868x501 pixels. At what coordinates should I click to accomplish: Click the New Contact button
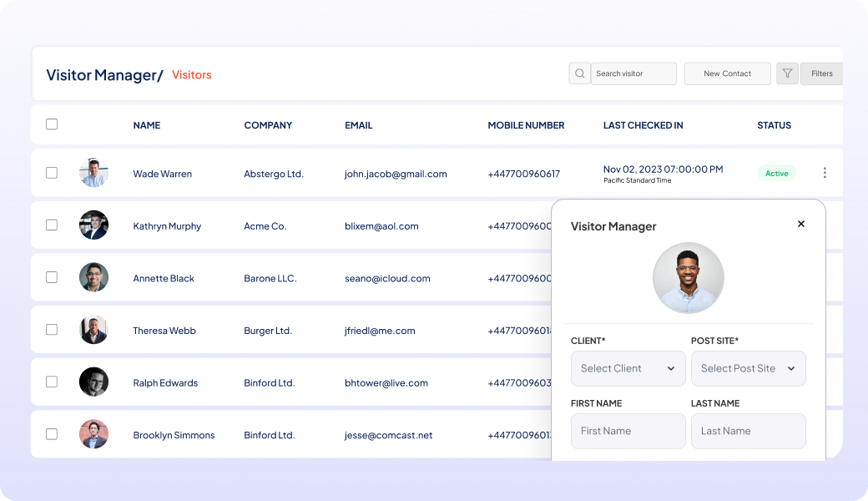coord(728,73)
